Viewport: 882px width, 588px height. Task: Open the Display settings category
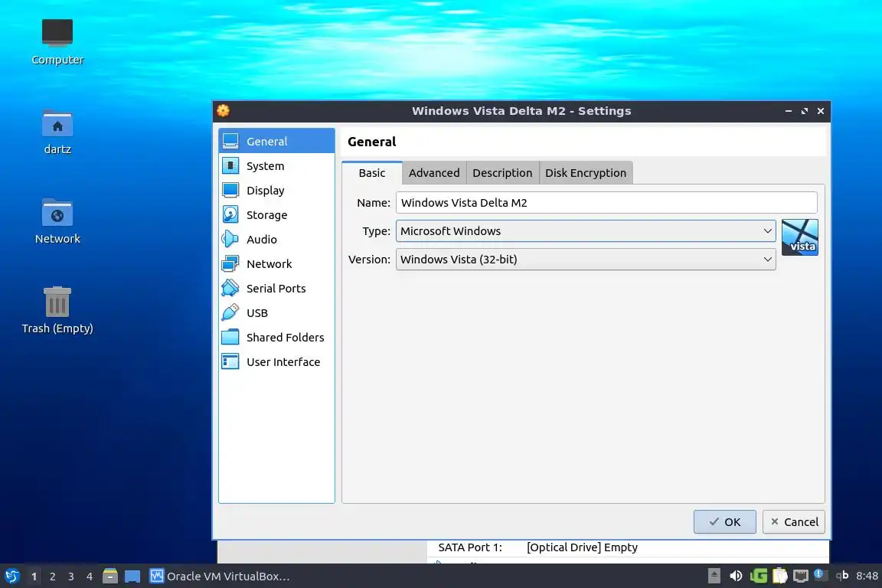point(276,190)
